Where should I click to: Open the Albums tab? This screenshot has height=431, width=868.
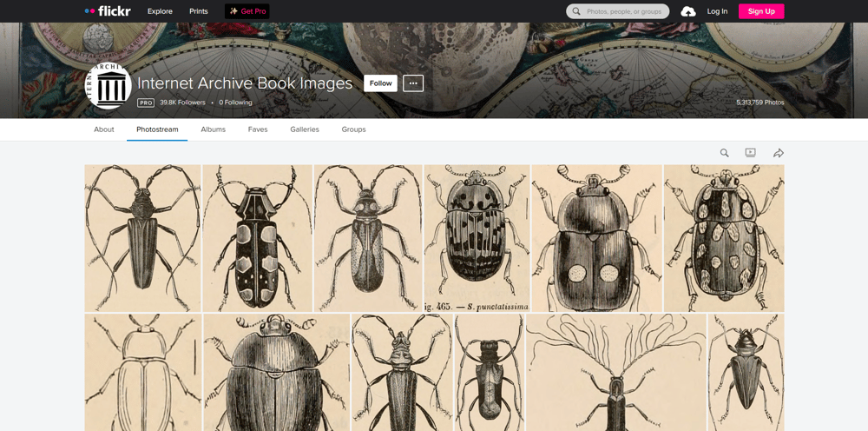(214, 129)
